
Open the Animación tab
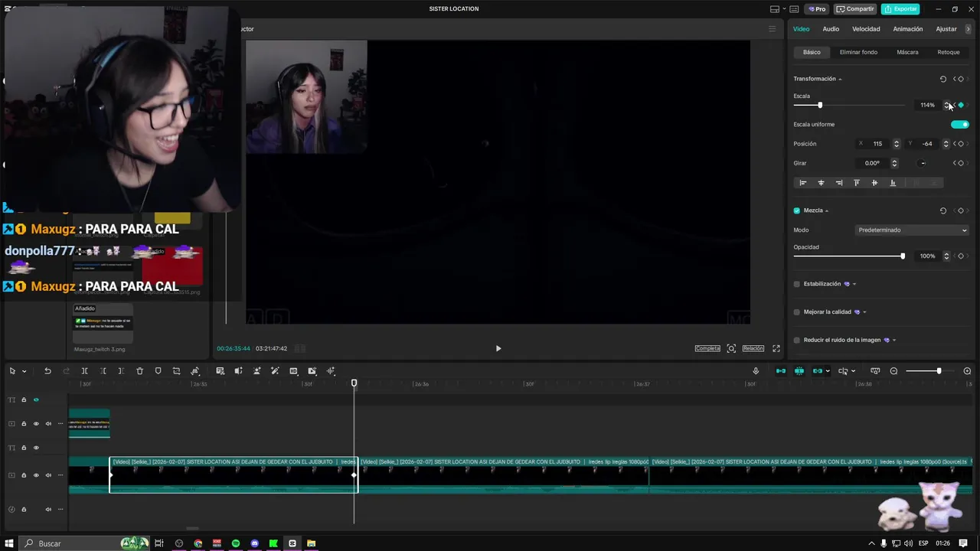pyautogui.click(x=908, y=29)
